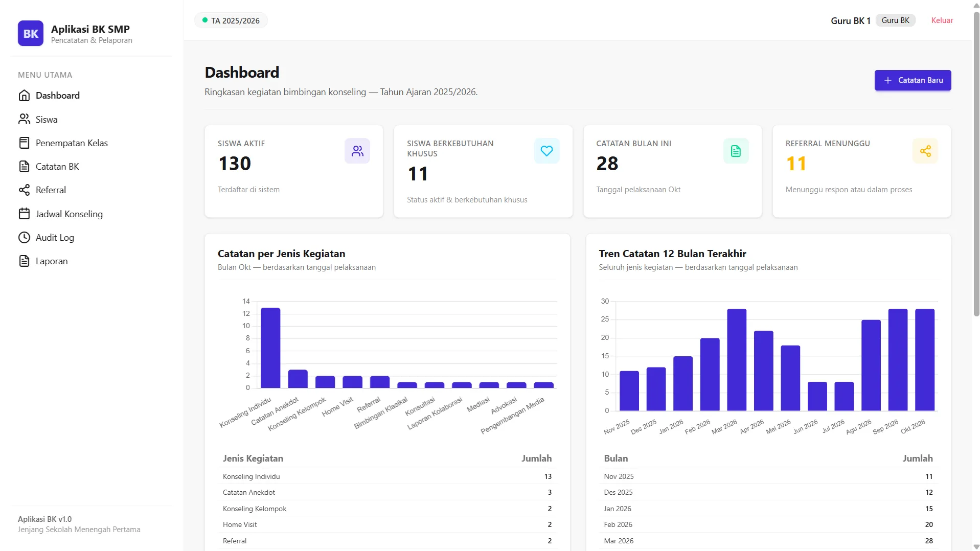Click the Guru BK role badge
Screen dimensions: 980x551
click(x=895, y=20)
